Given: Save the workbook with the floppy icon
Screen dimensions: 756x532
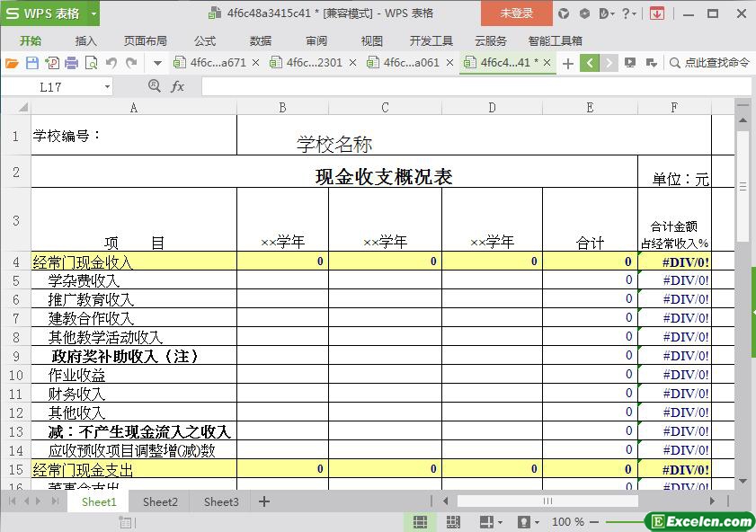Looking at the screenshot, I should 31,63.
